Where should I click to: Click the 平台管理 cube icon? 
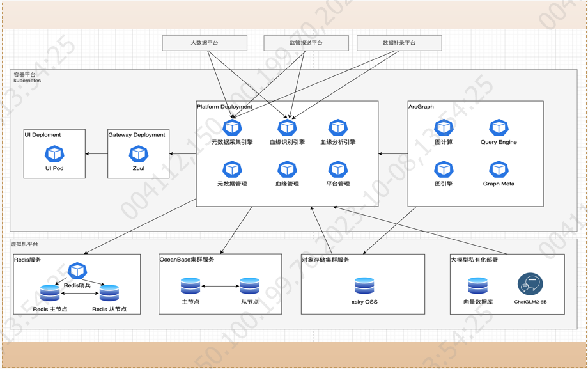(338, 169)
